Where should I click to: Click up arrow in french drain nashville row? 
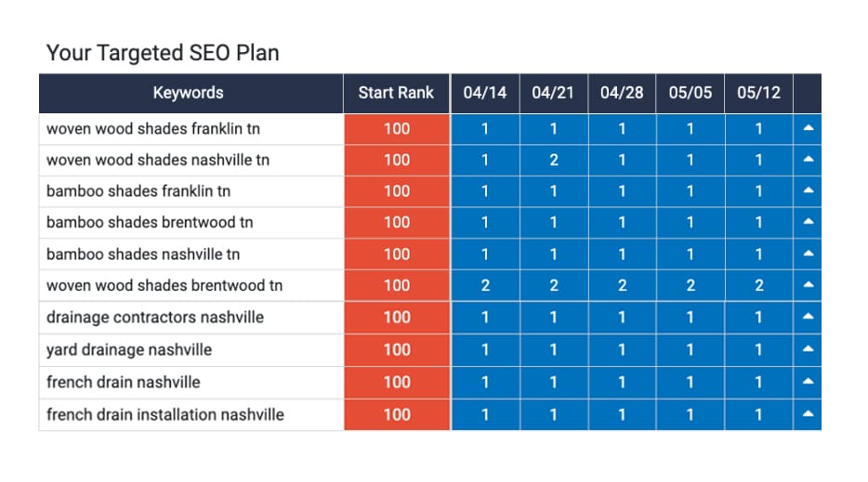click(x=808, y=382)
